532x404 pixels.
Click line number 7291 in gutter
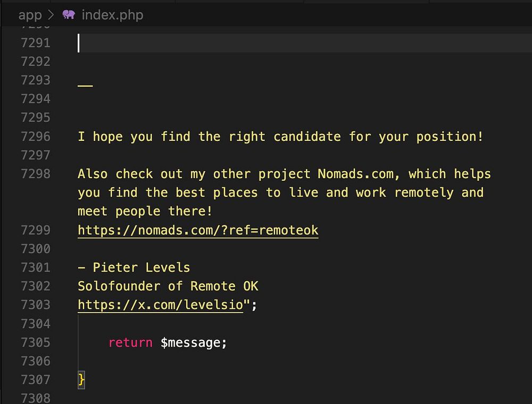coord(36,43)
